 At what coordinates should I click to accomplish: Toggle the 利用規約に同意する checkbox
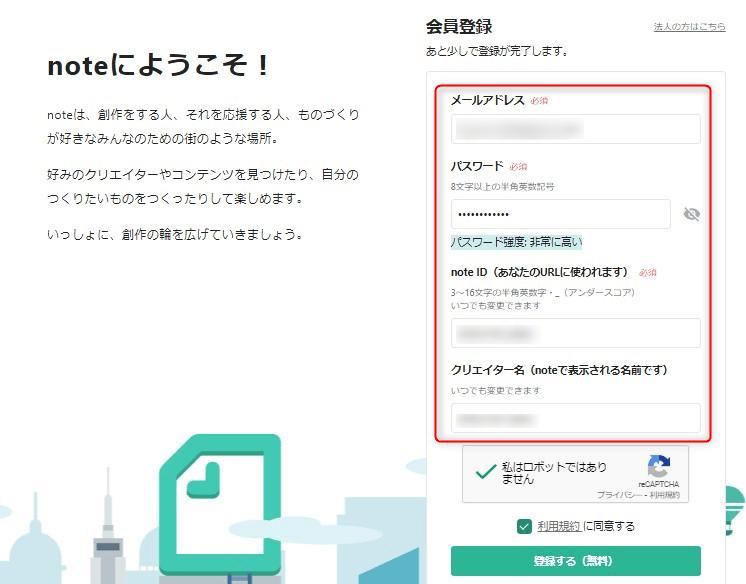click(x=524, y=526)
